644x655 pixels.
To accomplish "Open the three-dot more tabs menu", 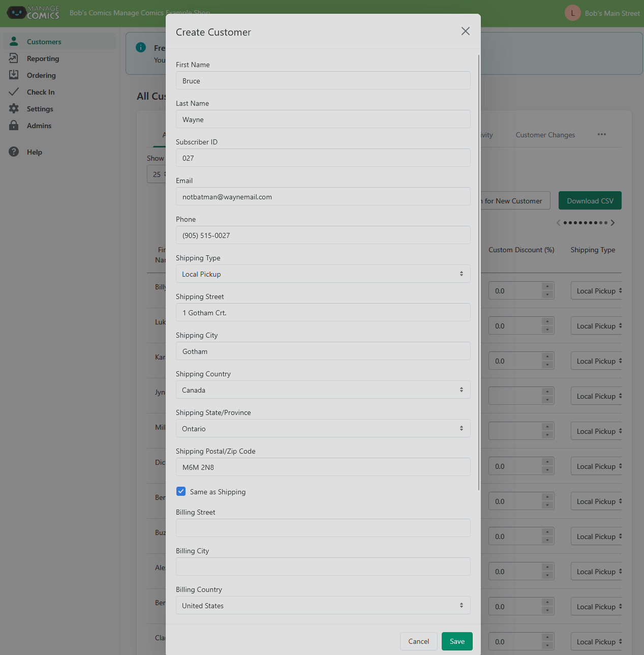I will click(602, 134).
